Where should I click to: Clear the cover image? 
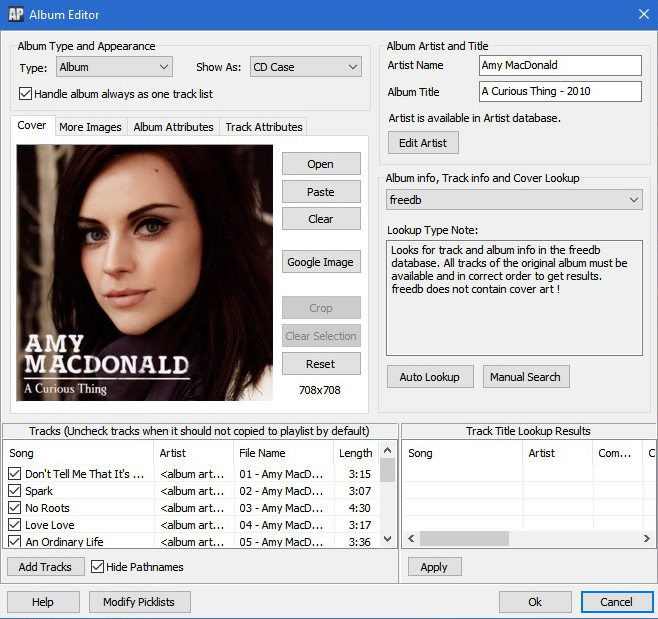321,219
